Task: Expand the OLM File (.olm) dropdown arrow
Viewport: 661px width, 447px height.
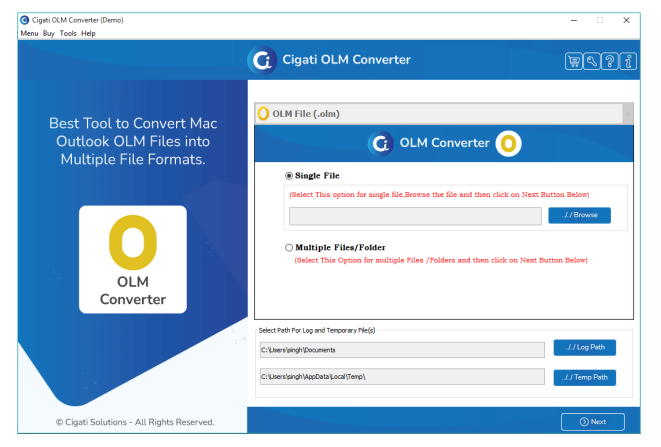Action: coord(628,113)
